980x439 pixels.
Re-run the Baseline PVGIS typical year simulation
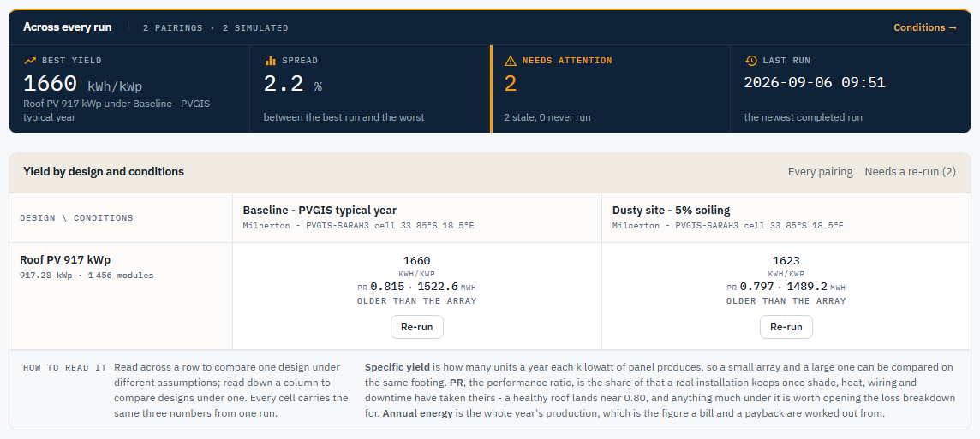pyautogui.click(x=417, y=327)
